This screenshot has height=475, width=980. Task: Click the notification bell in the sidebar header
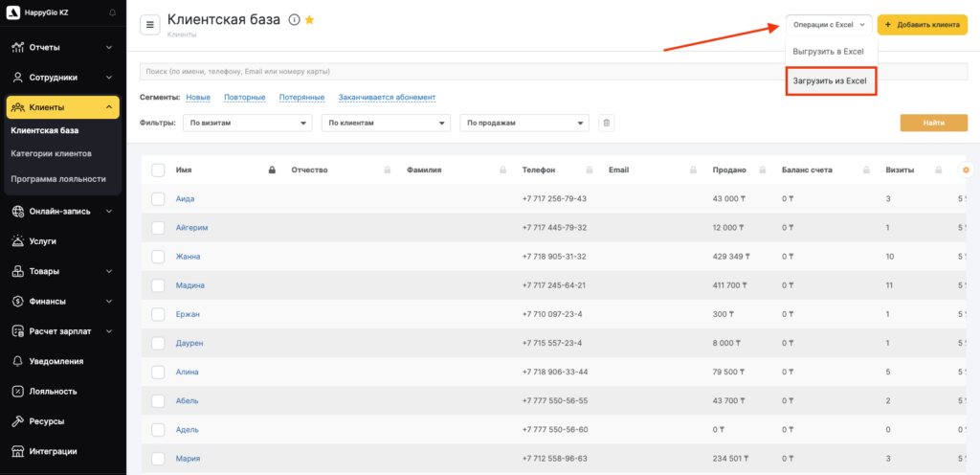(113, 12)
